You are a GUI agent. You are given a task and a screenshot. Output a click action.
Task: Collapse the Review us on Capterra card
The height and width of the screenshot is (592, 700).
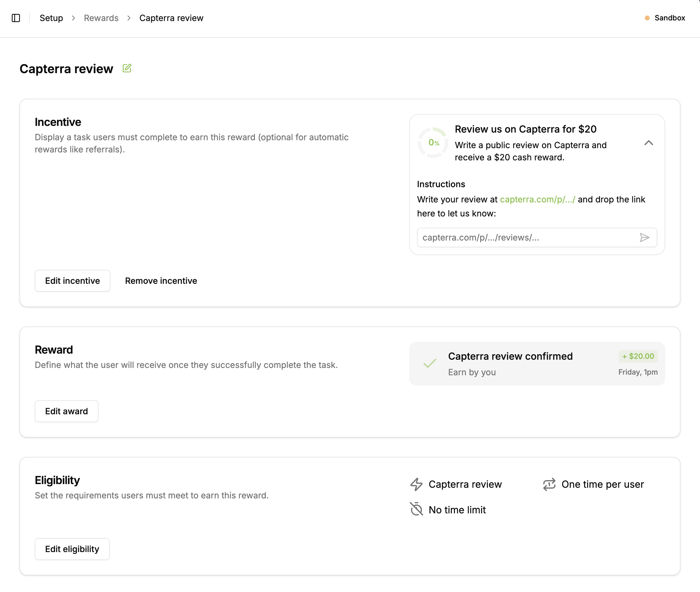pyautogui.click(x=649, y=143)
